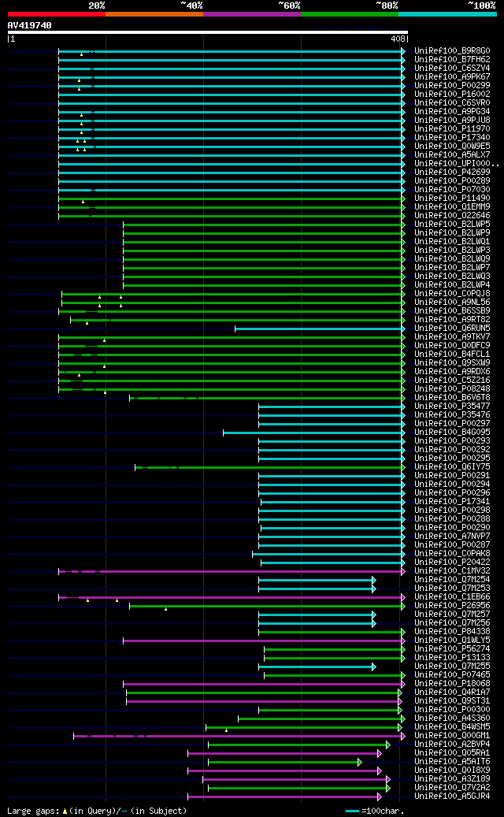
Task: Click the red 20% identity legend segment
Action: [56, 14]
